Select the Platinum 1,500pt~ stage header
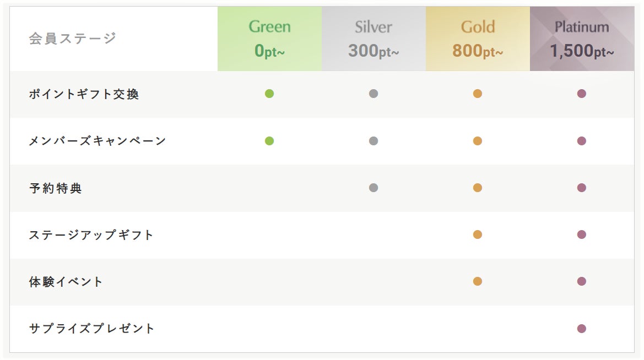The image size is (644, 360). [582, 39]
